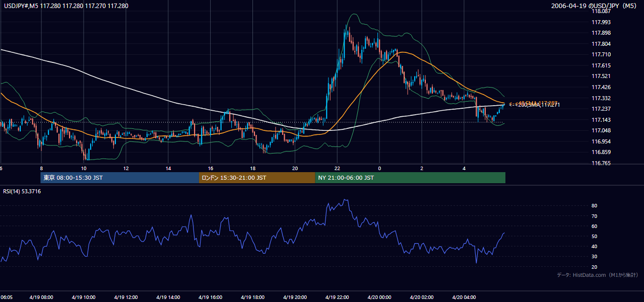The image size is (644, 302).
Task: Click the hour 22 tick on price chart axis
Action: [x=337, y=169]
